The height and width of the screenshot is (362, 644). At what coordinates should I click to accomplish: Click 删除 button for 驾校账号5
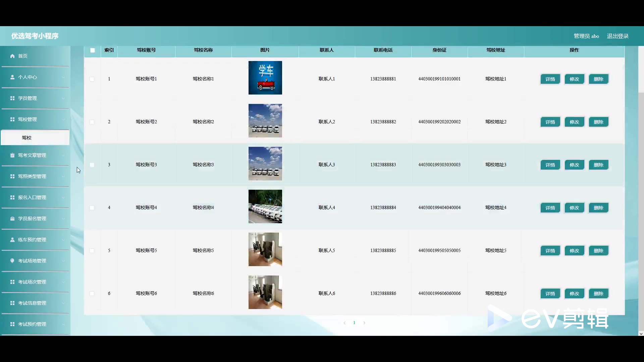tap(598, 251)
